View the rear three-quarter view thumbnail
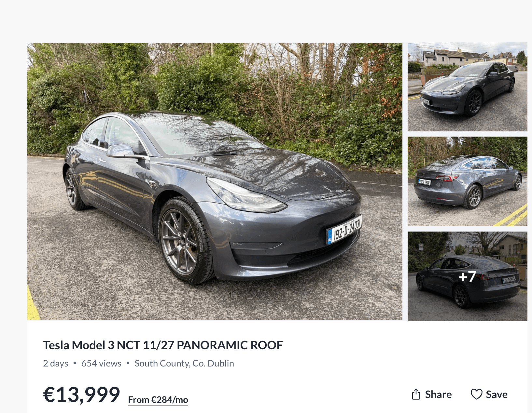Viewport: 532px width, 413px height. pyautogui.click(x=467, y=181)
